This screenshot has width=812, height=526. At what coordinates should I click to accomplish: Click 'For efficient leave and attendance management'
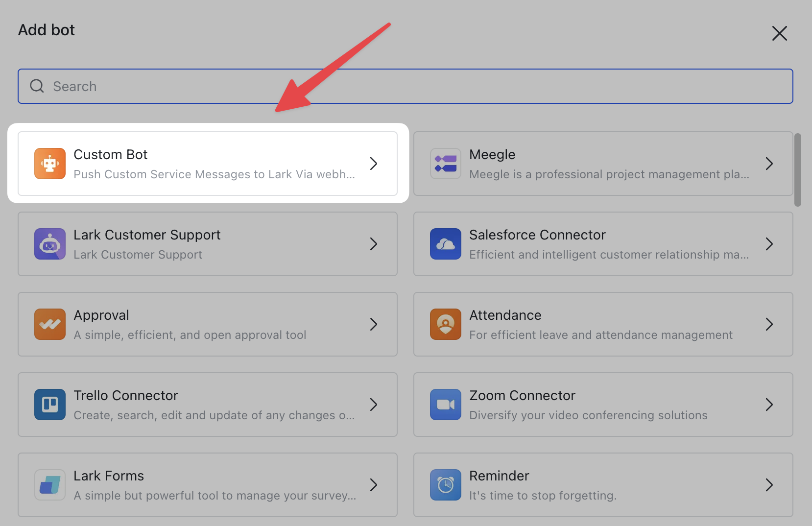coord(601,335)
